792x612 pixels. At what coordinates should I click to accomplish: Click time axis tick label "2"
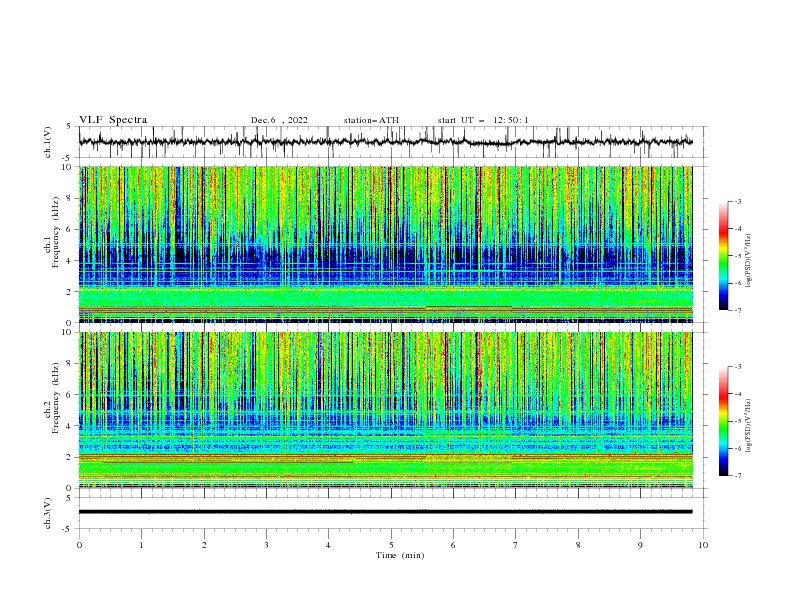tap(204, 545)
